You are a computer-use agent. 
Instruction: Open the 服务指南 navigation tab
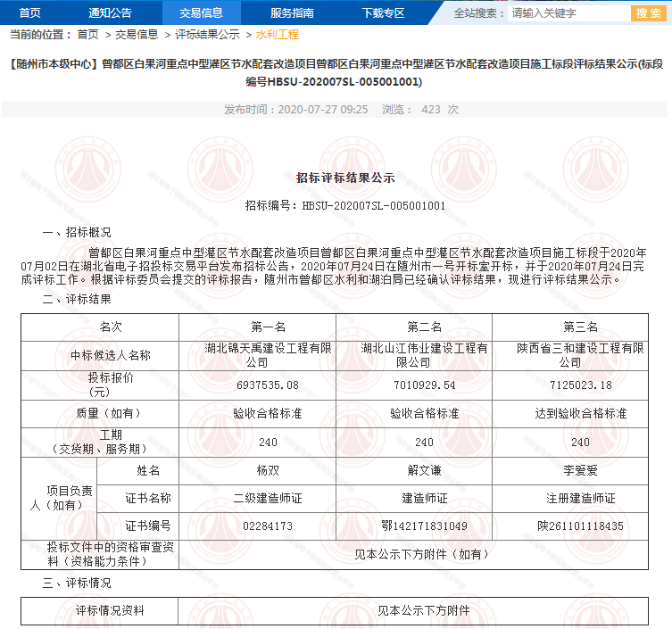point(292,12)
